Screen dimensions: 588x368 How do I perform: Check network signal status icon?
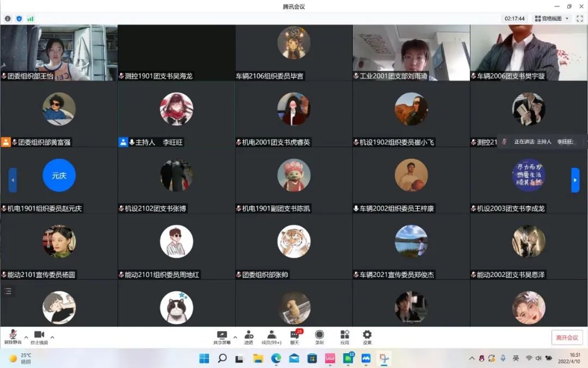coord(30,19)
